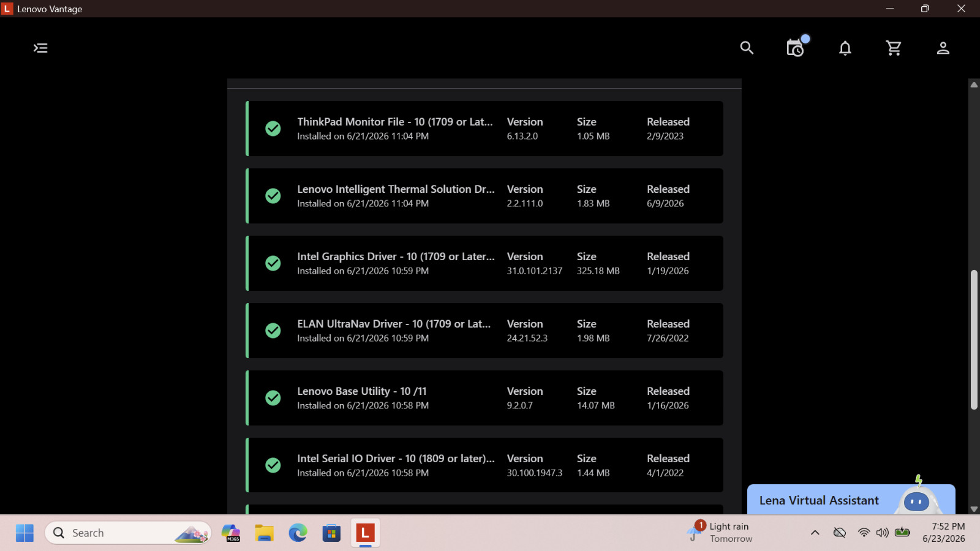
Task: Click the taskbar Search box
Action: pos(128,533)
